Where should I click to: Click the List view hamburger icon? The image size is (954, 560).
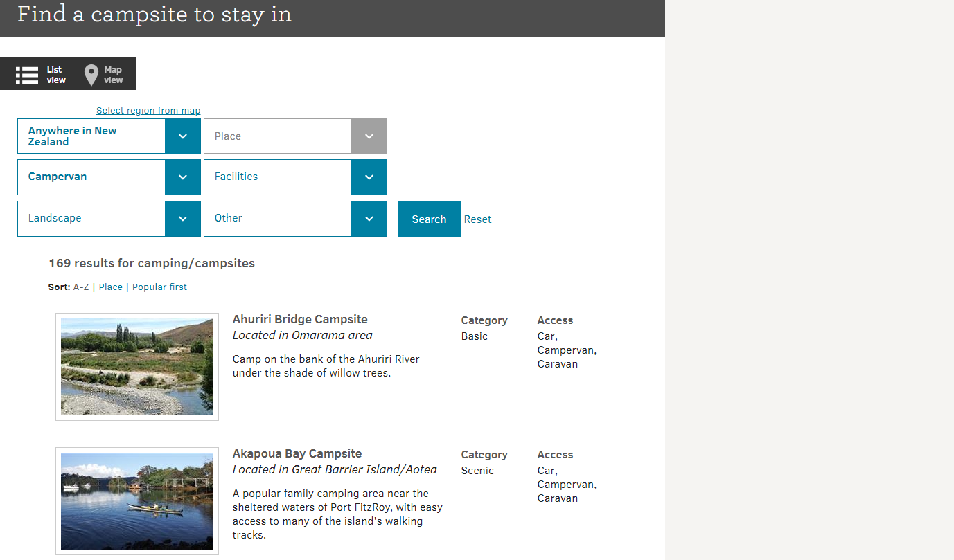point(27,75)
